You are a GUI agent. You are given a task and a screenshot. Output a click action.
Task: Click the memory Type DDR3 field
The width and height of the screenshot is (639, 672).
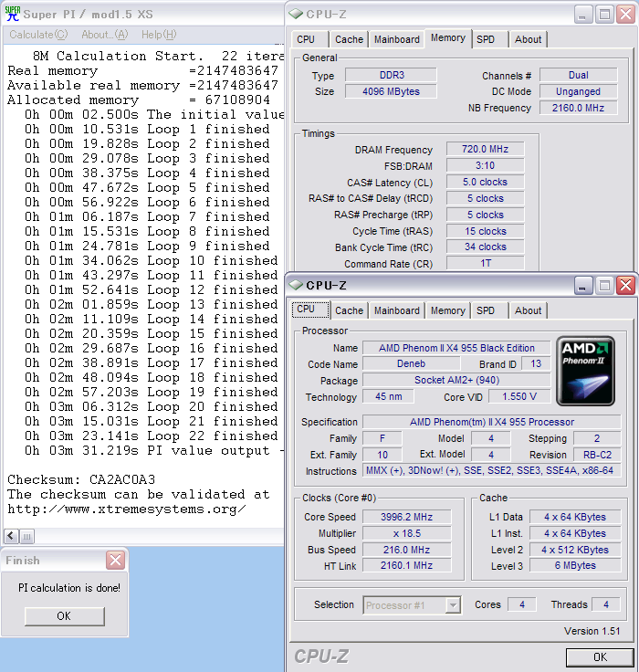(392, 75)
